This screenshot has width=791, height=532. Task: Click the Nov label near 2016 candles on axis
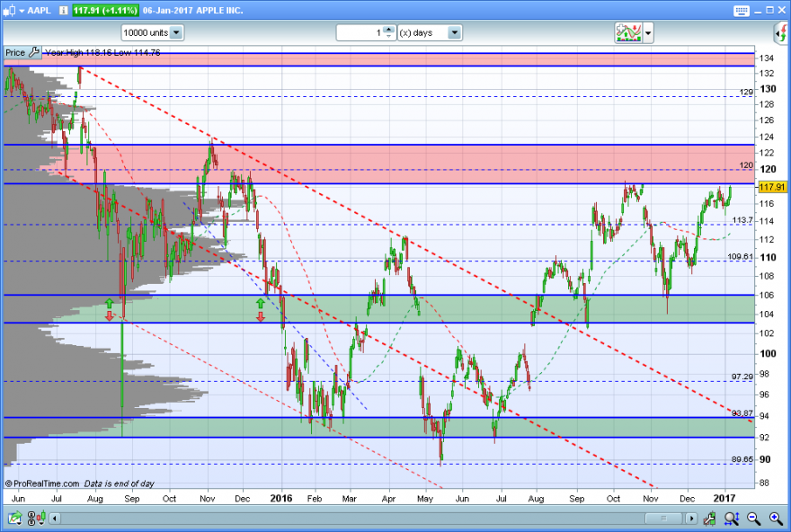coord(650,499)
